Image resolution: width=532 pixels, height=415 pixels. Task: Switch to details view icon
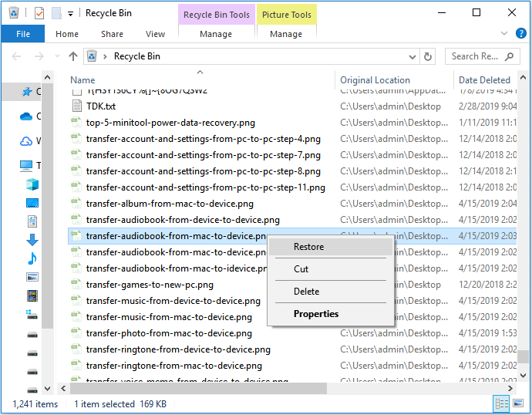[x=502, y=403]
